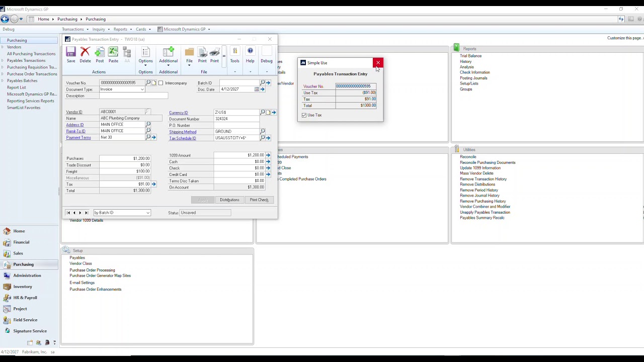Open the Inquiry menu
The image size is (644, 362).
click(x=101, y=29)
